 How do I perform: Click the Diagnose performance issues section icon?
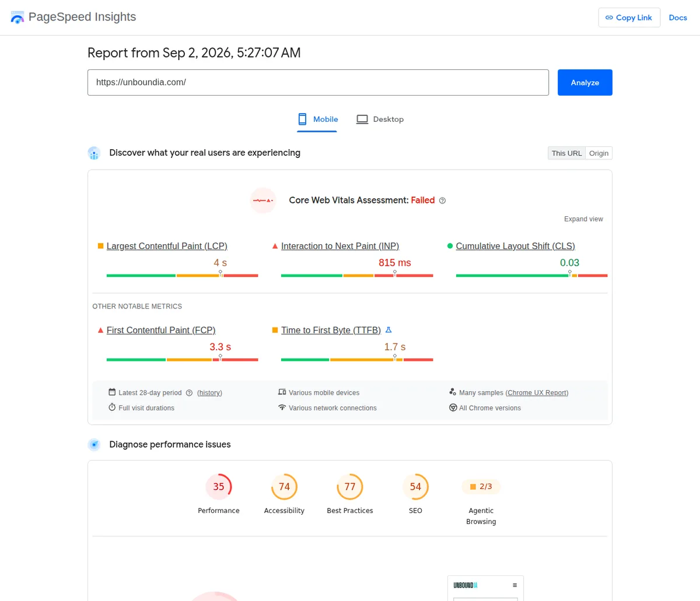94,445
